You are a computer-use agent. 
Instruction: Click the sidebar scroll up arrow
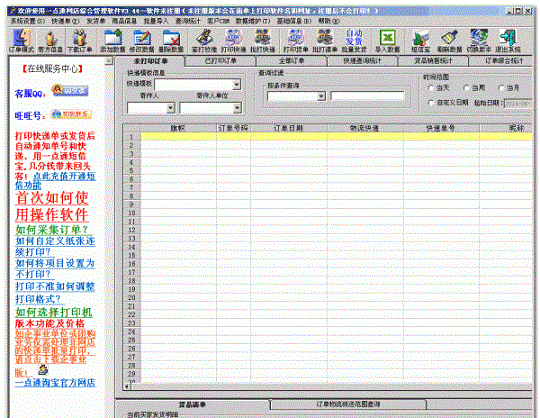pos(109,61)
